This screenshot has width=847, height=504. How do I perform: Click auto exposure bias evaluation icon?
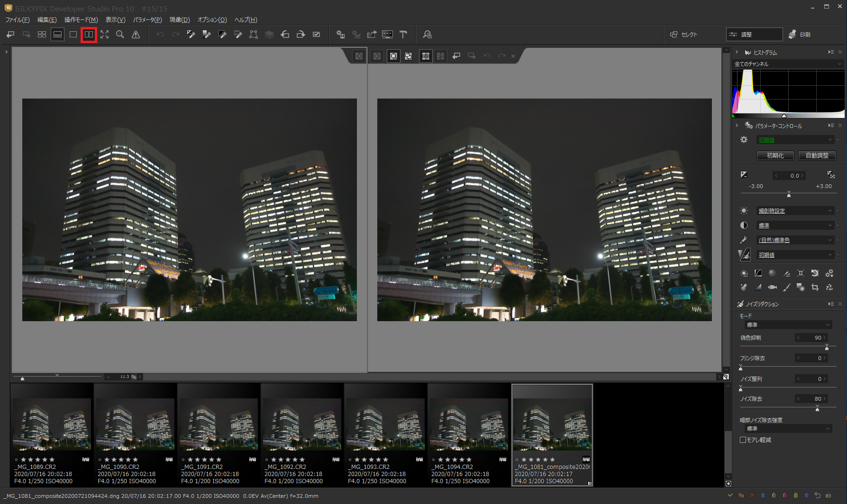[x=830, y=175]
